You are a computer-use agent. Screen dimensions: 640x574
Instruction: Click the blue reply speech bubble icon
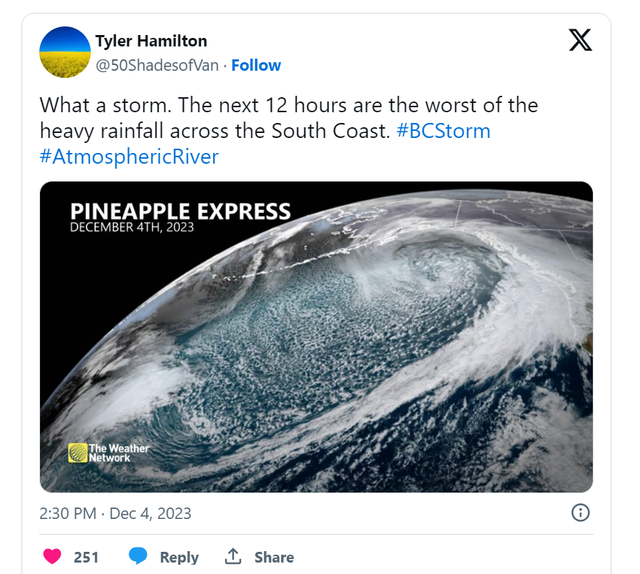pyautogui.click(x=138, y=556)
